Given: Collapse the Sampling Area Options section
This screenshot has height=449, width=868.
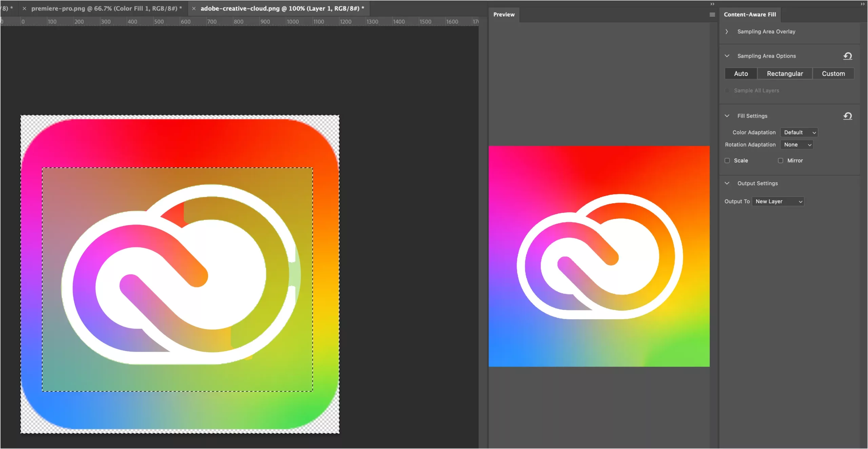Looking at the screenshot, I should coord(727,56).
